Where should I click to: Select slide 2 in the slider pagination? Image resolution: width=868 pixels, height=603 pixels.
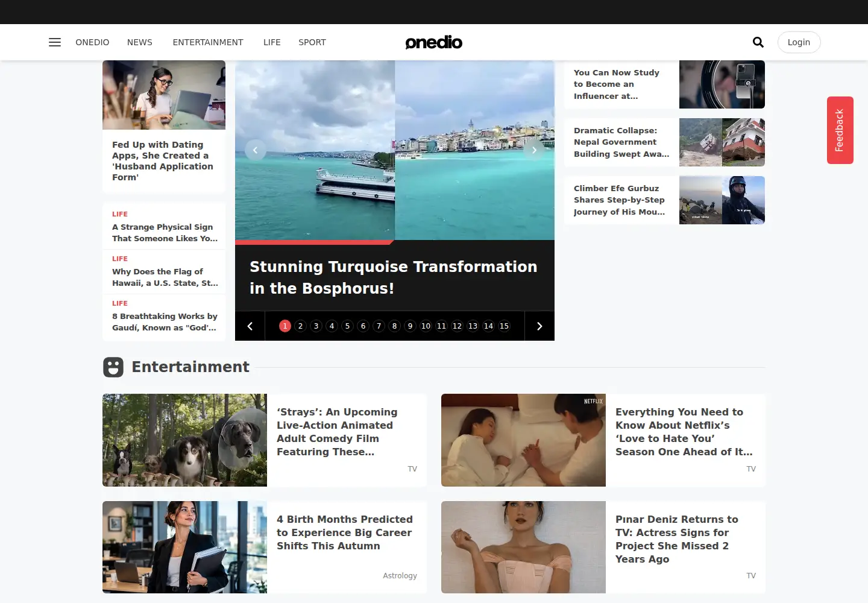pyautogui.click(x=301, y=326)
